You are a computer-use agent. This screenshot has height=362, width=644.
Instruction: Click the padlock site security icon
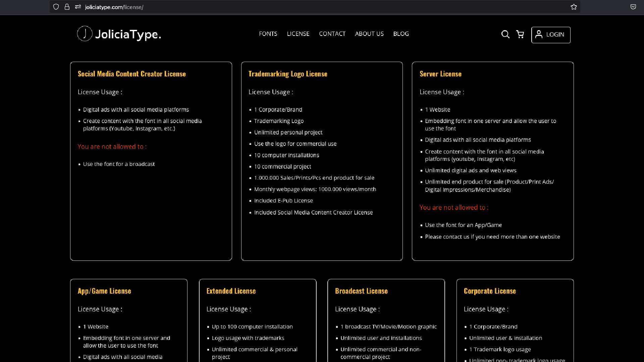[x=67, y=7]
